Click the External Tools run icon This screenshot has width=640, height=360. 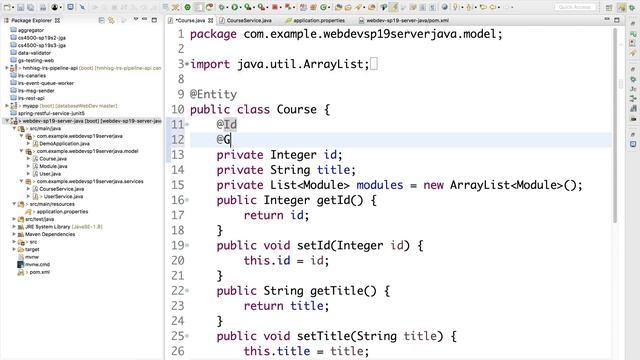[x=261, y=7]
